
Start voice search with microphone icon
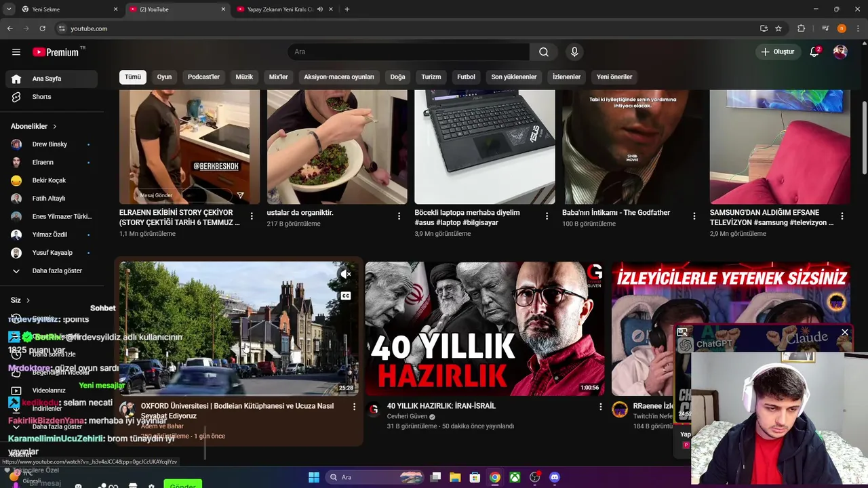(574, 52)
